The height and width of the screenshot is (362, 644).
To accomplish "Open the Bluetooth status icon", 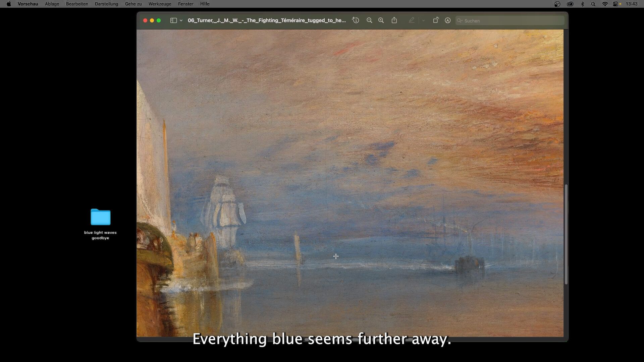I will coord(582,4).
